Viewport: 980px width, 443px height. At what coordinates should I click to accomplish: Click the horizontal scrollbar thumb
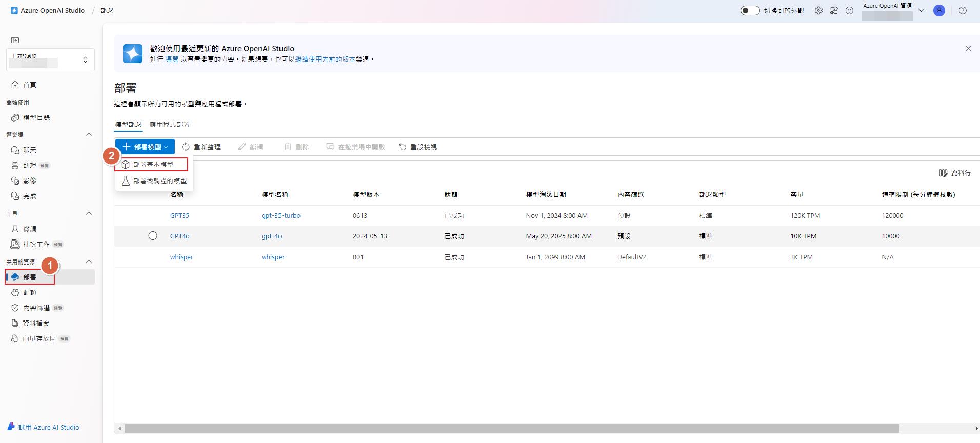pyautogui.click(x=512, y=428)
